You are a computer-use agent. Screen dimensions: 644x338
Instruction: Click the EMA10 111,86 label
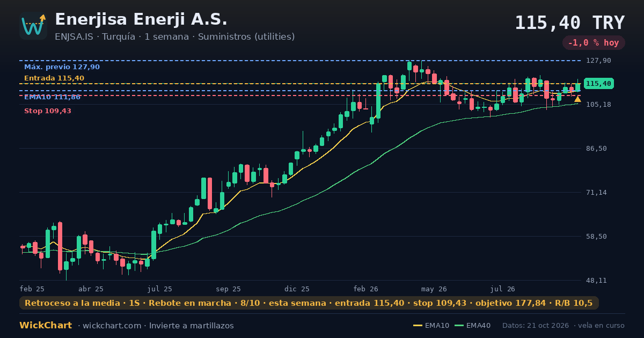(x=52, y=97)
